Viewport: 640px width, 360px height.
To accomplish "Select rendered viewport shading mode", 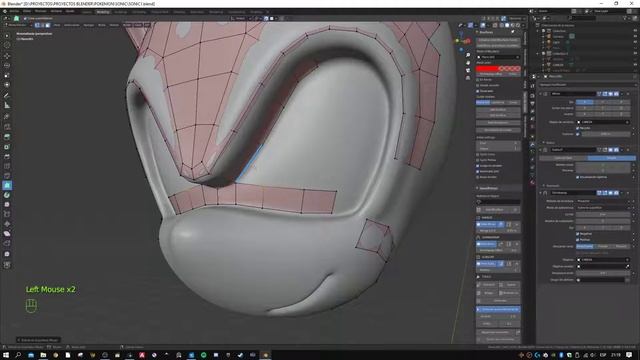I will click(x=518, y=25).
